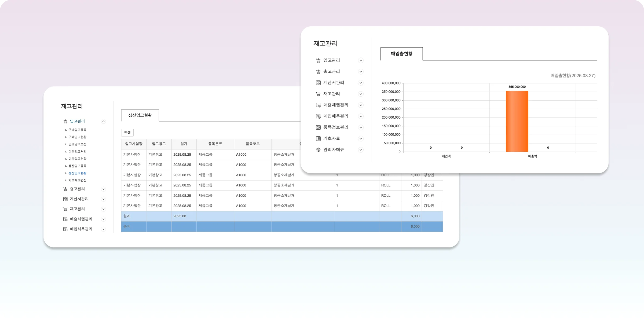644x322 pixels.
Task: Expand 관리자메뉴 chevron
Action: (x=361, y=150)
